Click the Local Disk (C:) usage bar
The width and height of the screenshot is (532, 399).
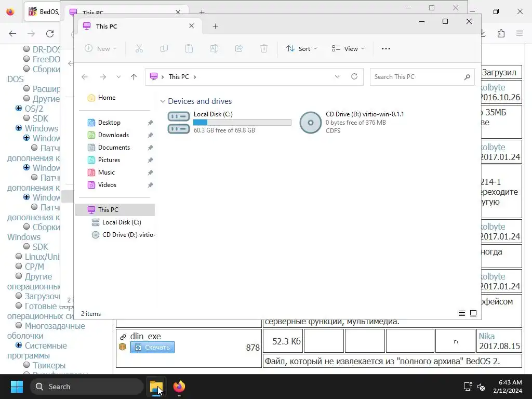pyautogui.click(x=242, y=123)
